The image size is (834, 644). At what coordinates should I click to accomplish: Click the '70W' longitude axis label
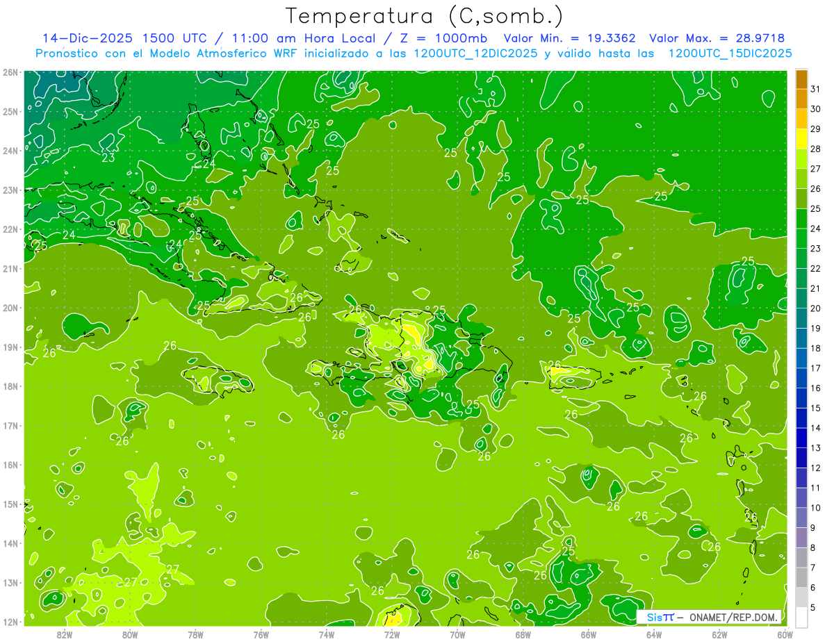pyautogui.click(x=457, y=635)
